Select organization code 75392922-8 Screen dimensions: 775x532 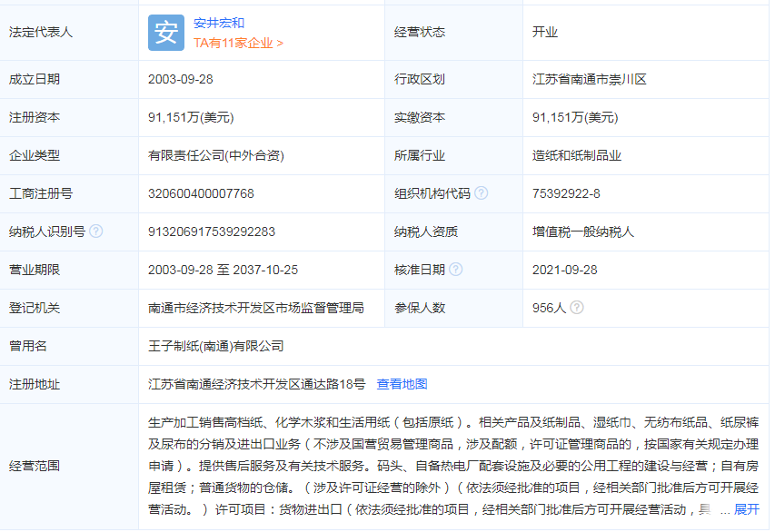566,193
